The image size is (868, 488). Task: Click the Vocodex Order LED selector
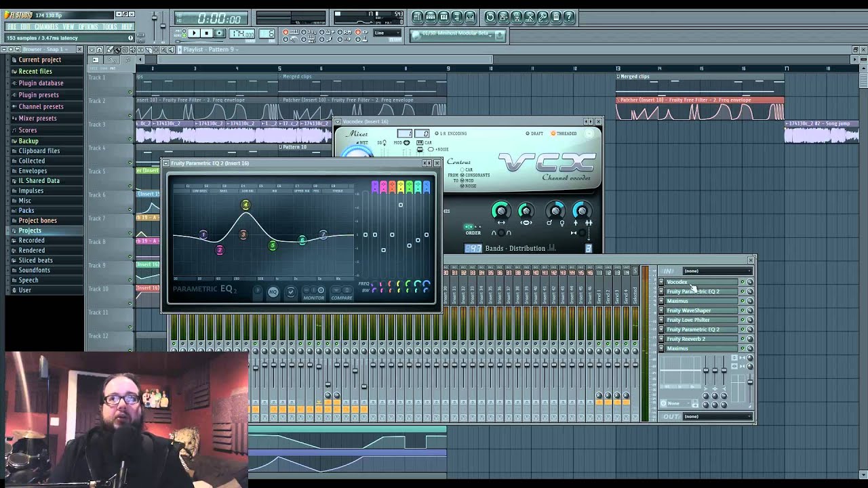[473, 226]
